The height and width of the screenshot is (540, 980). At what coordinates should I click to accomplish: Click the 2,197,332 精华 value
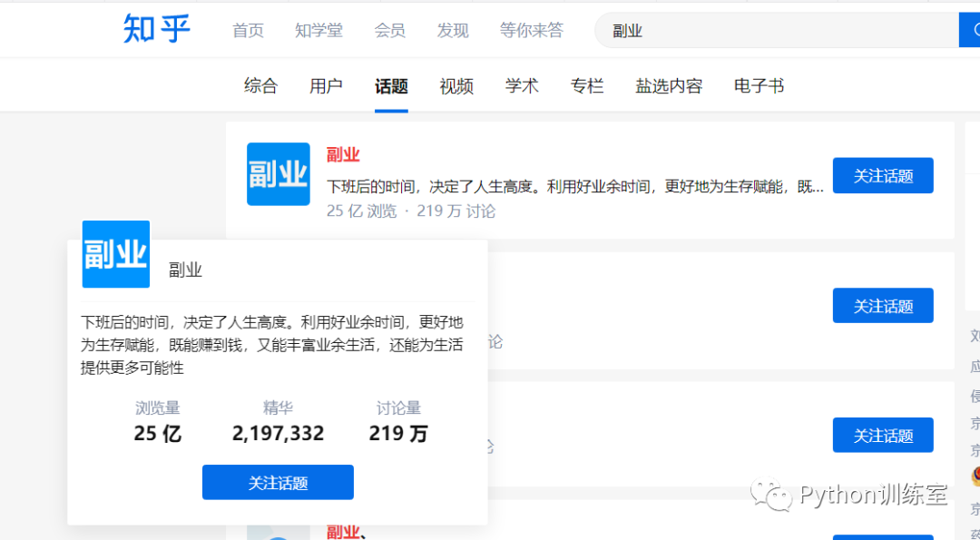279,433
